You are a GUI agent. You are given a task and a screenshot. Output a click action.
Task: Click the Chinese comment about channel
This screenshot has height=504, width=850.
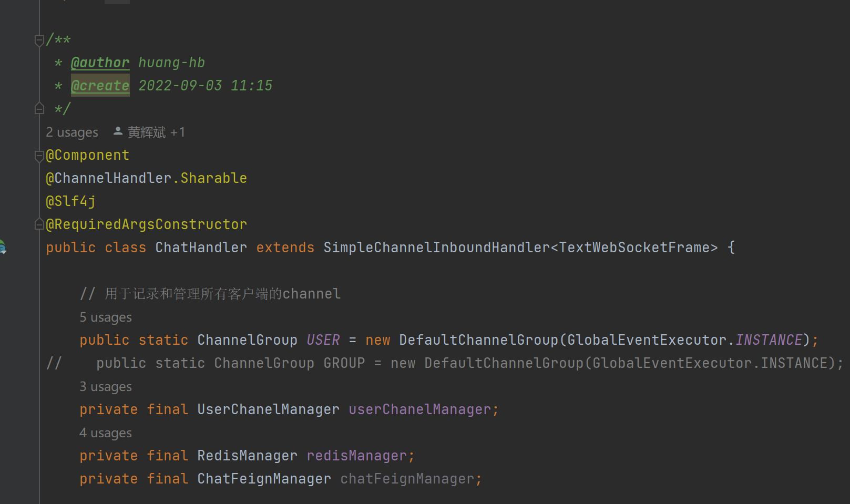click(x=210, y=294)
